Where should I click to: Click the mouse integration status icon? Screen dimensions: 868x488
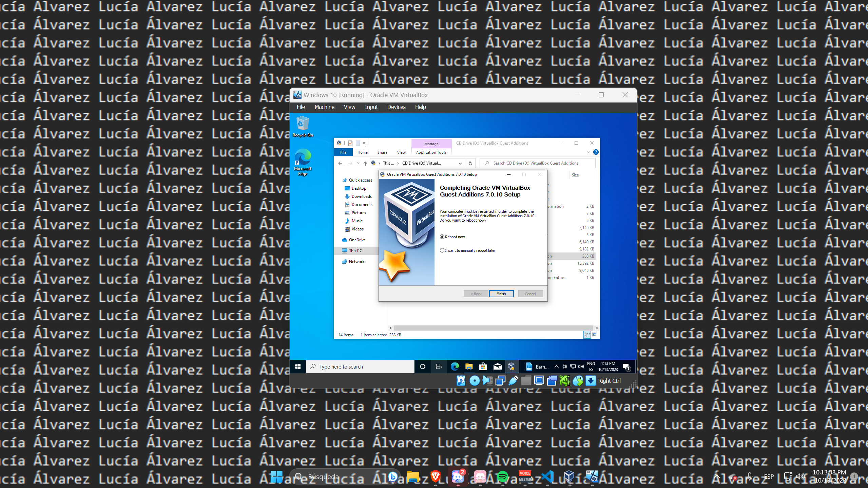point(578,381)
